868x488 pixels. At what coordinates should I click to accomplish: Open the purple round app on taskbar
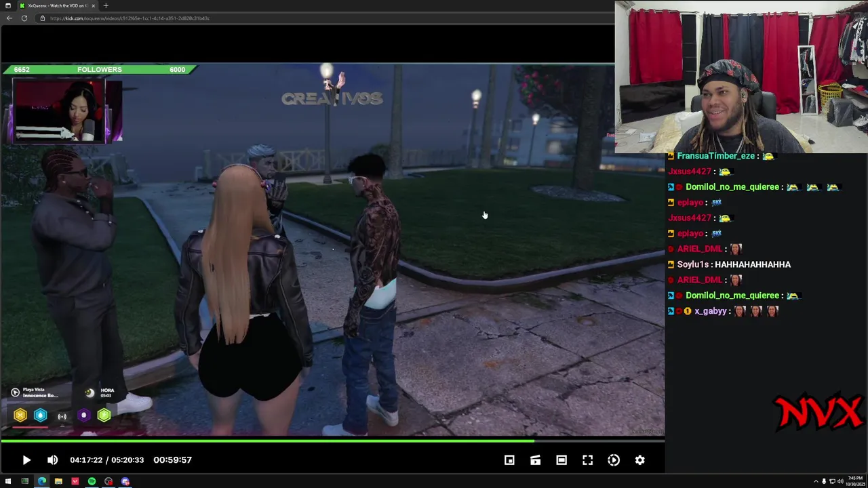point(125,482)
